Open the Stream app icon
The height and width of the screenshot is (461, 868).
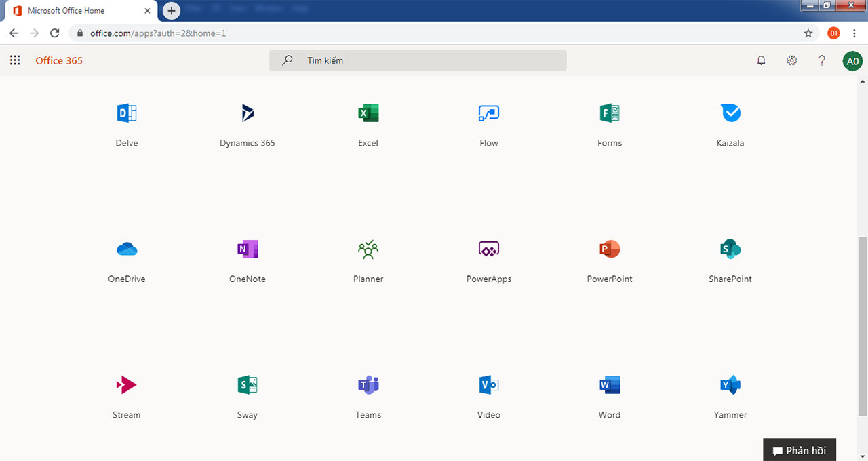tap(127, 385)
